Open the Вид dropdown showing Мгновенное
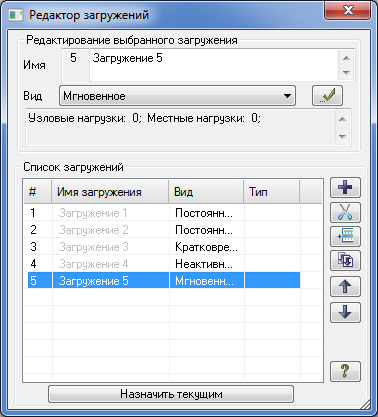The width and height of the screenshot is (378, 417). [x=177, y=96]
